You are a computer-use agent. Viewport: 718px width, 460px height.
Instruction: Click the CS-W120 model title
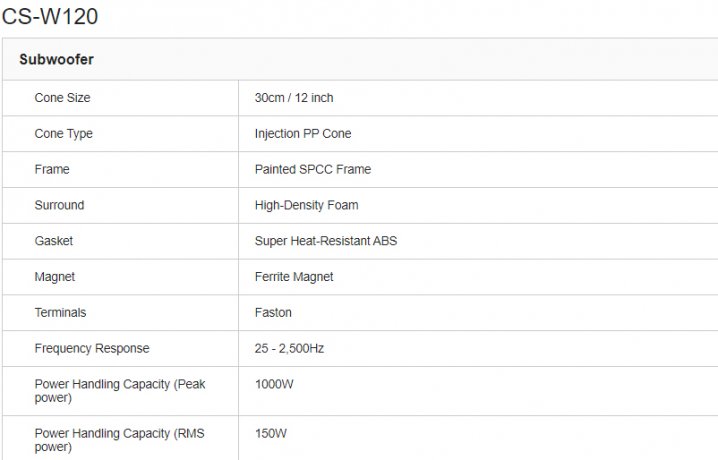pyautogui.click(x=50, y=17)
